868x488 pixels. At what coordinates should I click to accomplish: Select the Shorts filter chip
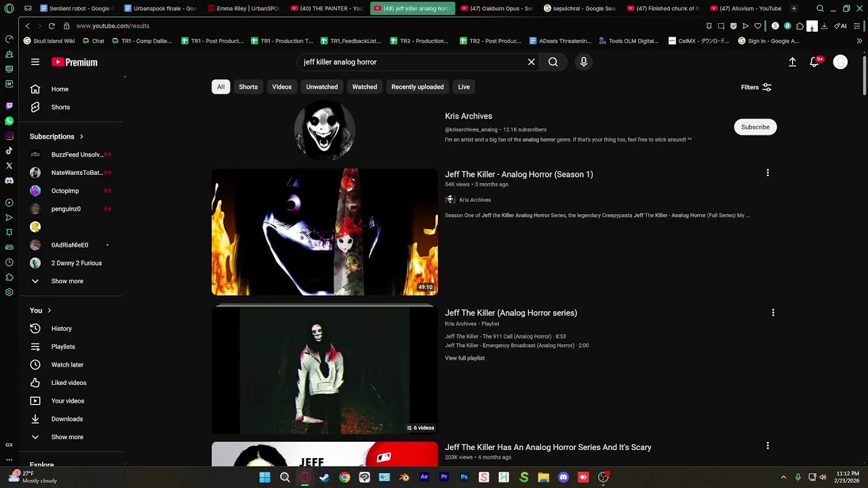248,87
